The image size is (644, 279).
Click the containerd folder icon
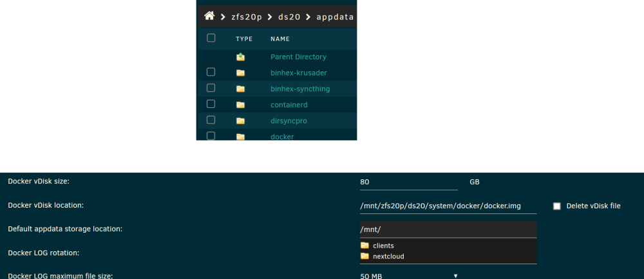click(241, 105)
